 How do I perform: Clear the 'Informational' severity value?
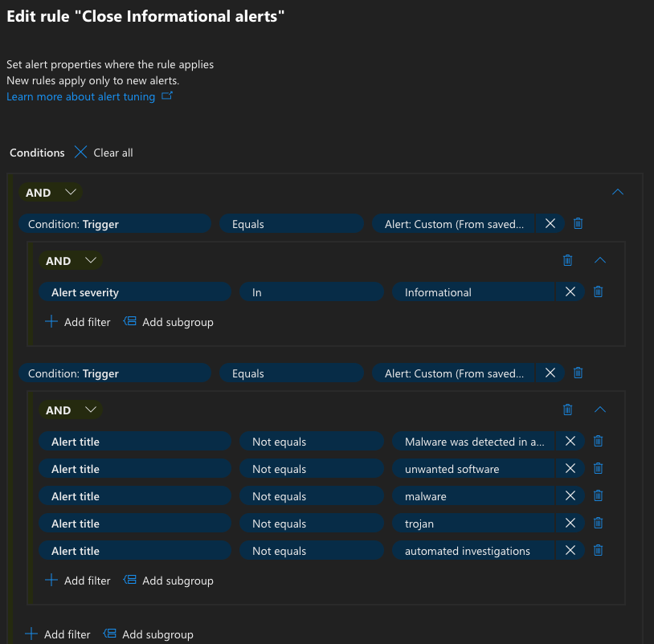pyautogui.click(x=570, y=292)
